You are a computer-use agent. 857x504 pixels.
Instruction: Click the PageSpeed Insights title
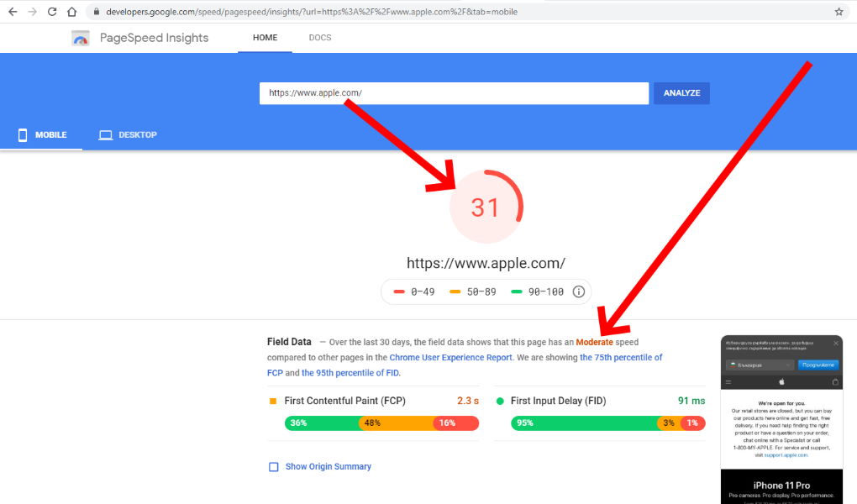coord(154,38)
